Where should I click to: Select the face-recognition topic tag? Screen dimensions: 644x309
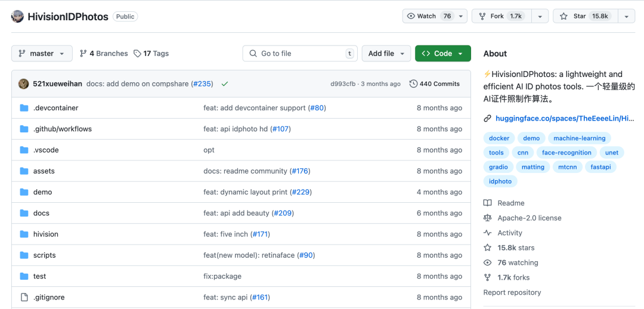click(567, 153)
